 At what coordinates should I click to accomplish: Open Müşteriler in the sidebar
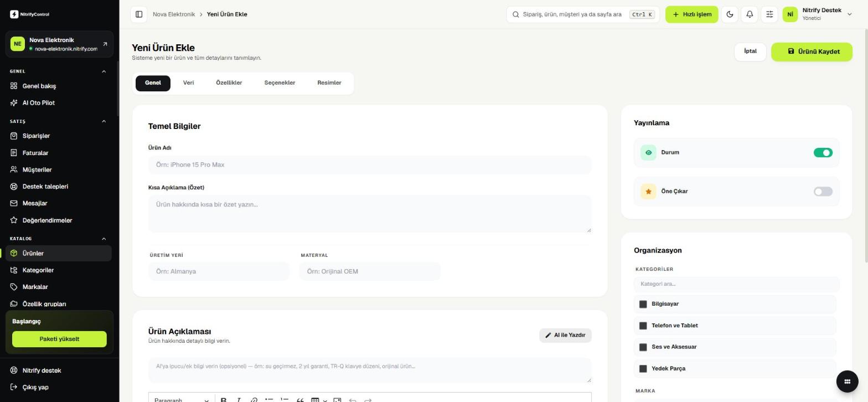tap(59, 169)
